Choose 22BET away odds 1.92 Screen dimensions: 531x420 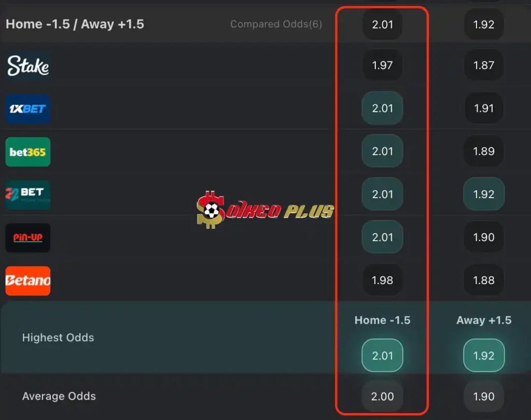484,194
